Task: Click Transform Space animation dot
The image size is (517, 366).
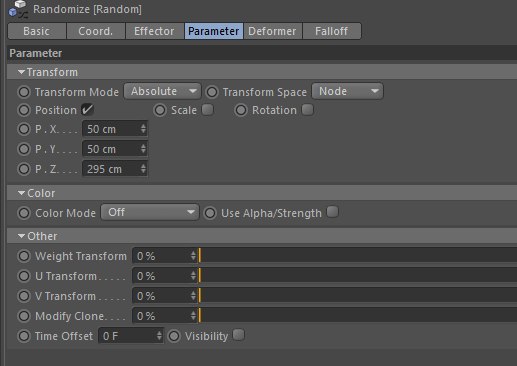Action: tap(212, 92)
